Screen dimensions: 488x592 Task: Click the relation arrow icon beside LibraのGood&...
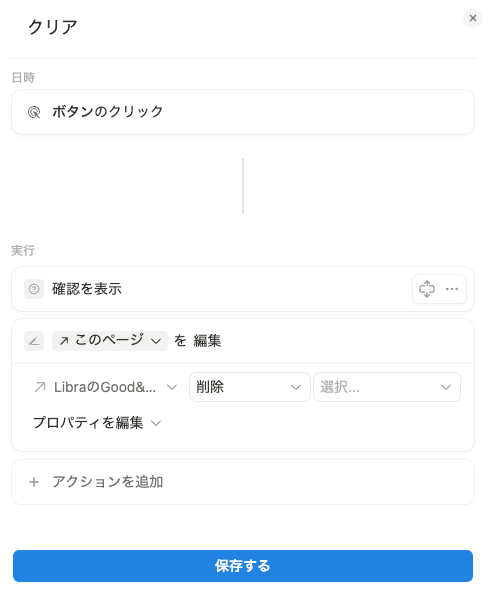[40, 387]
